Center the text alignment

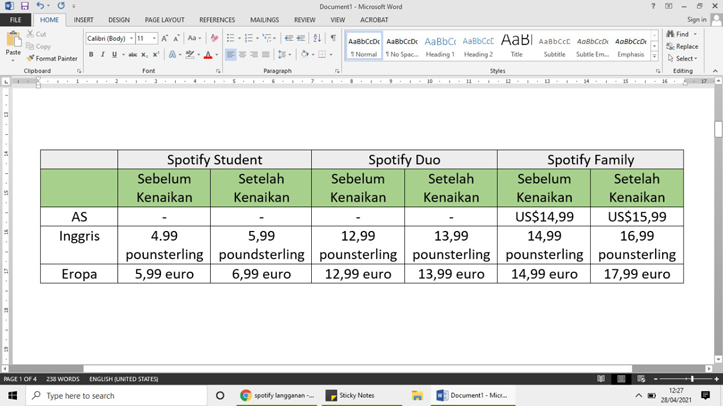click(242, 54)
